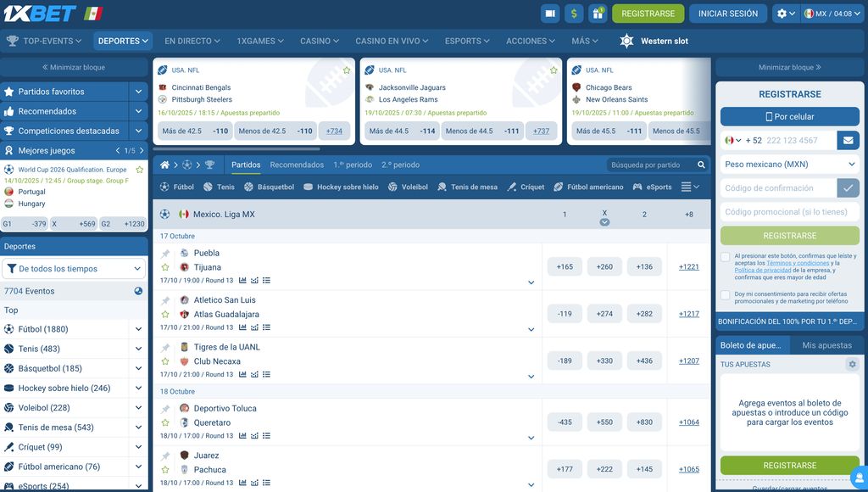
Task: Focus the Búsqueda por partido field
Action: [651, 165]
